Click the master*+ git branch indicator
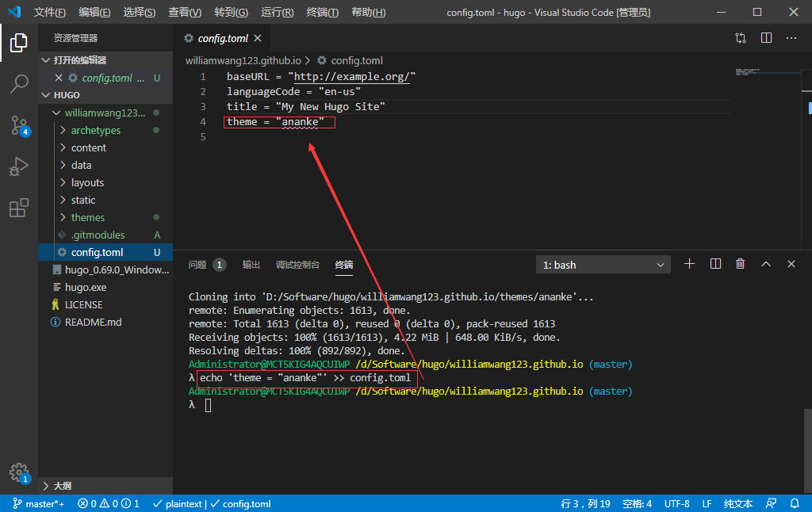Image resolution: width=812 pixels, height=512 pixels. 38,504
